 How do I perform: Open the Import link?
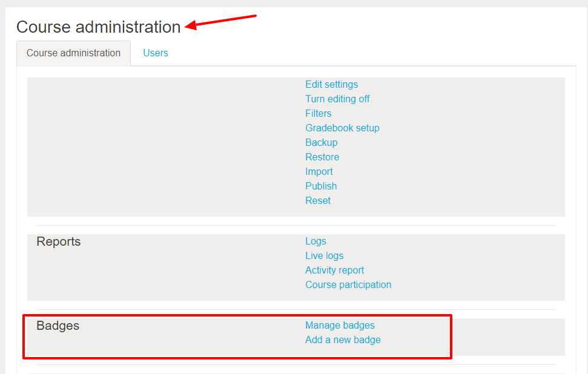(x=319, y=172)
